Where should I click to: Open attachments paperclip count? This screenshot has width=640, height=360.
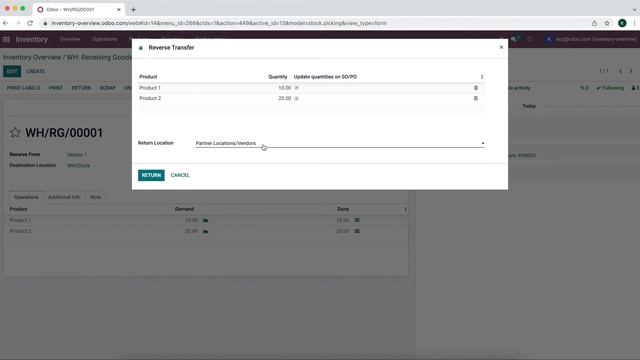[584, 88]
